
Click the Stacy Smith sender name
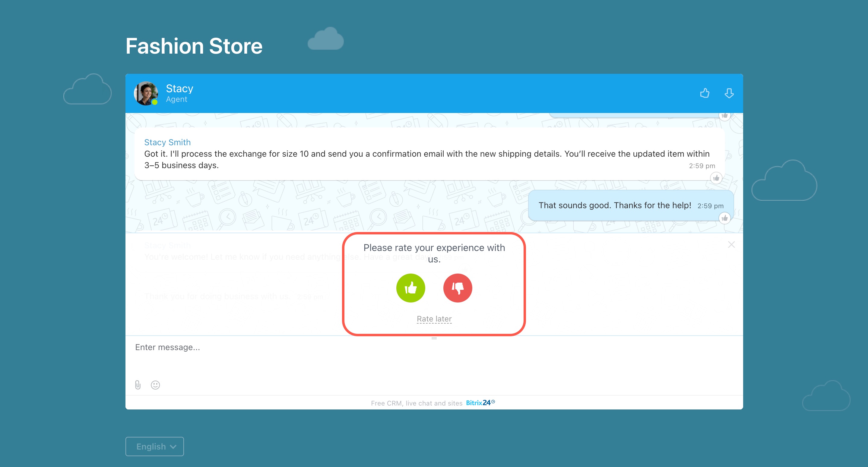click(167, 143)
